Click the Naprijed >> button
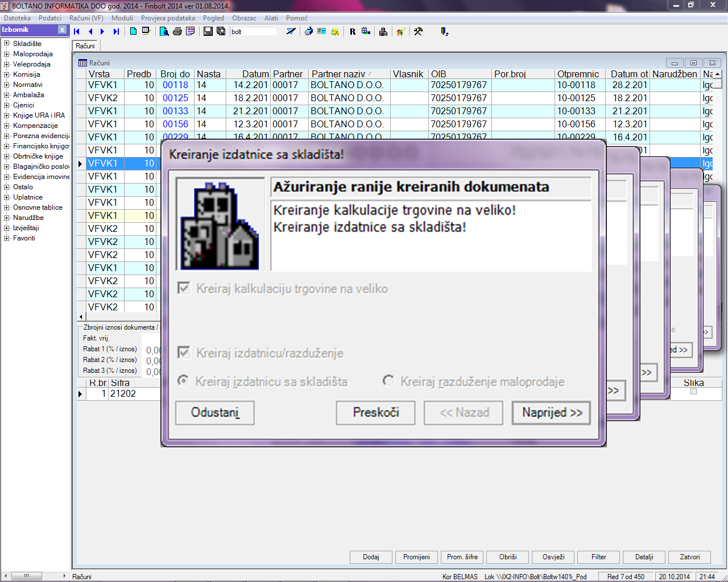This screenshot has height=582, width=728. click(551, 413)
